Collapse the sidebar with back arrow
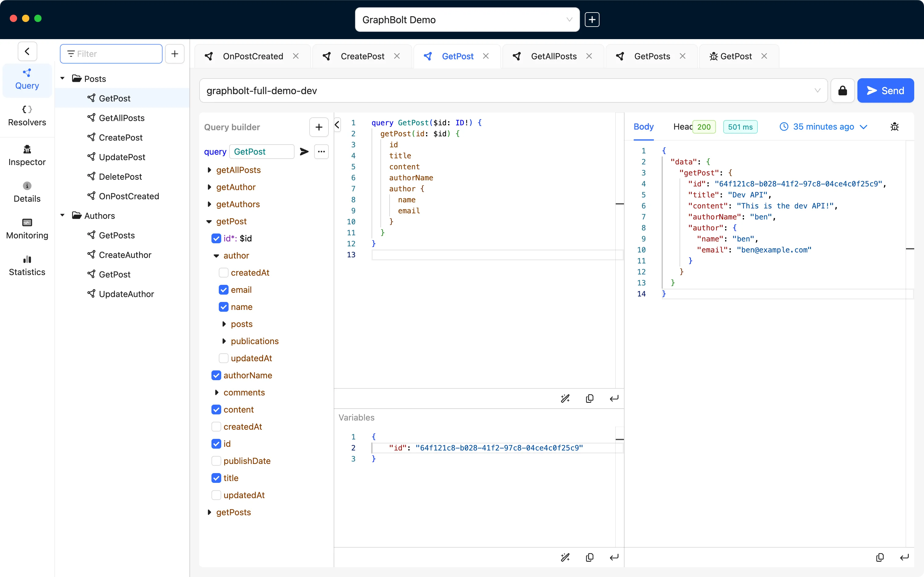 (x=27, y=51)
